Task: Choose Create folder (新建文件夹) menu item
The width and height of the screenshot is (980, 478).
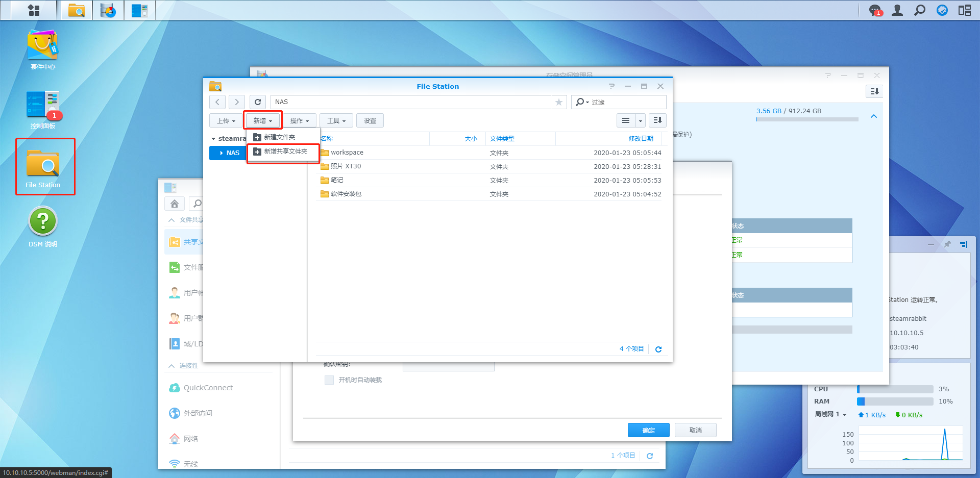Action: point(283,137)
